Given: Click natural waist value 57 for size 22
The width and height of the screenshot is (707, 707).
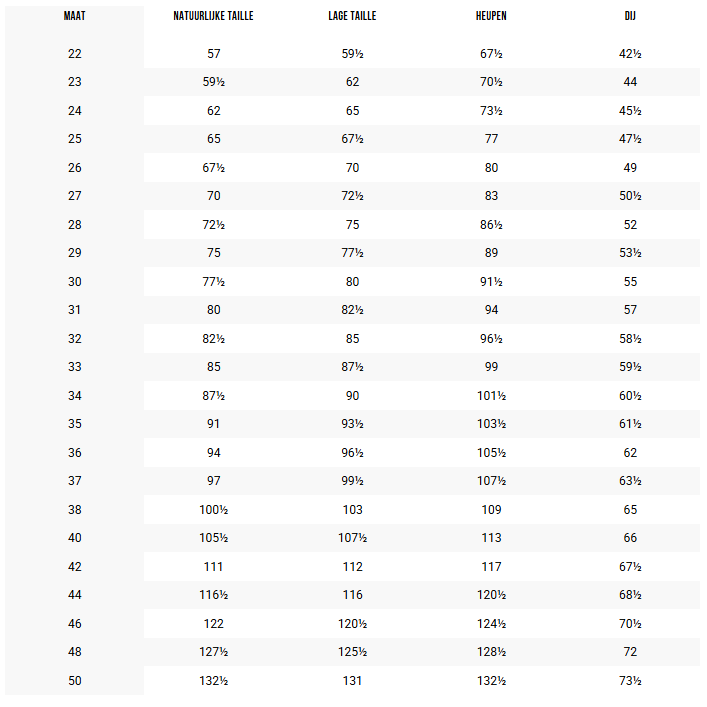Looking at the screenshot, I should point(214,54).
